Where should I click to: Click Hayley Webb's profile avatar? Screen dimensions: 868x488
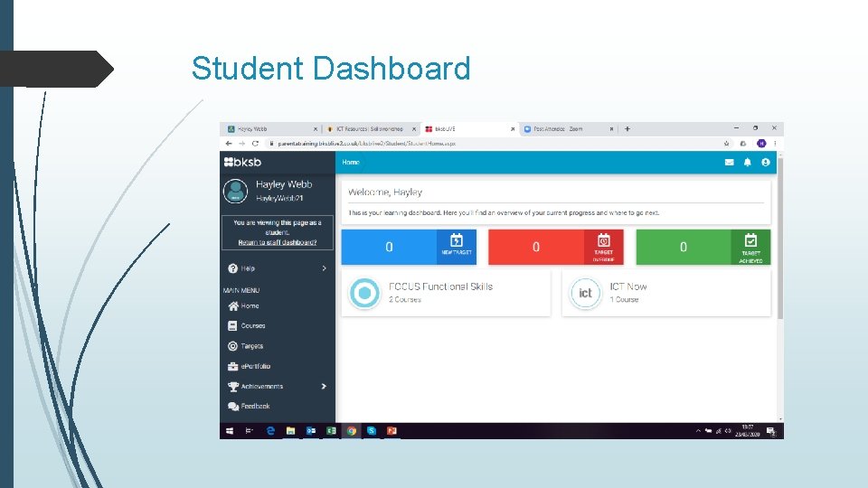point(235,191)
